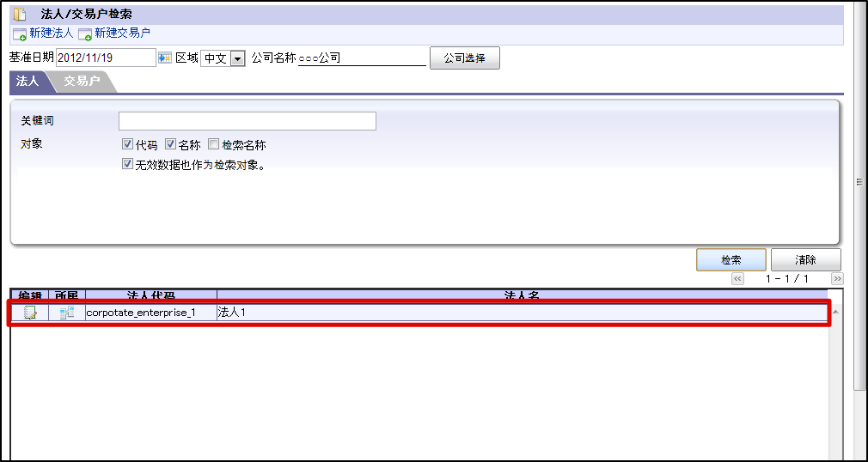Click the 新建法人 icon

click(20, 34)
